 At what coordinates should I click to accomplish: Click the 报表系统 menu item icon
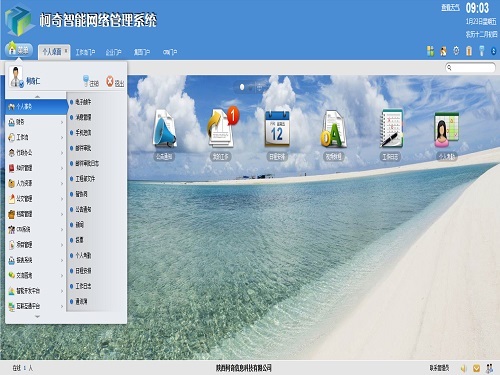pyautogui.click(x=11, y=260)
